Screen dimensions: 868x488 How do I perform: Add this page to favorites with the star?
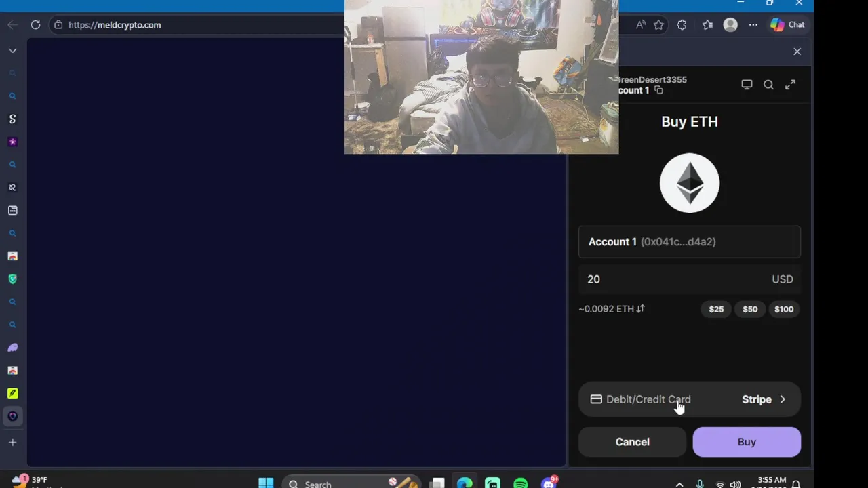[658, 25]
